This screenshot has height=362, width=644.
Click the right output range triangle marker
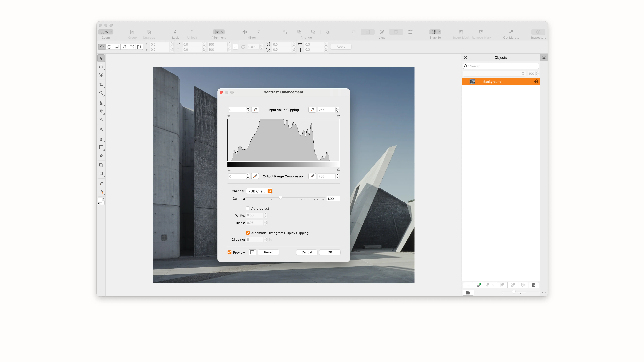tap(338, 169)
